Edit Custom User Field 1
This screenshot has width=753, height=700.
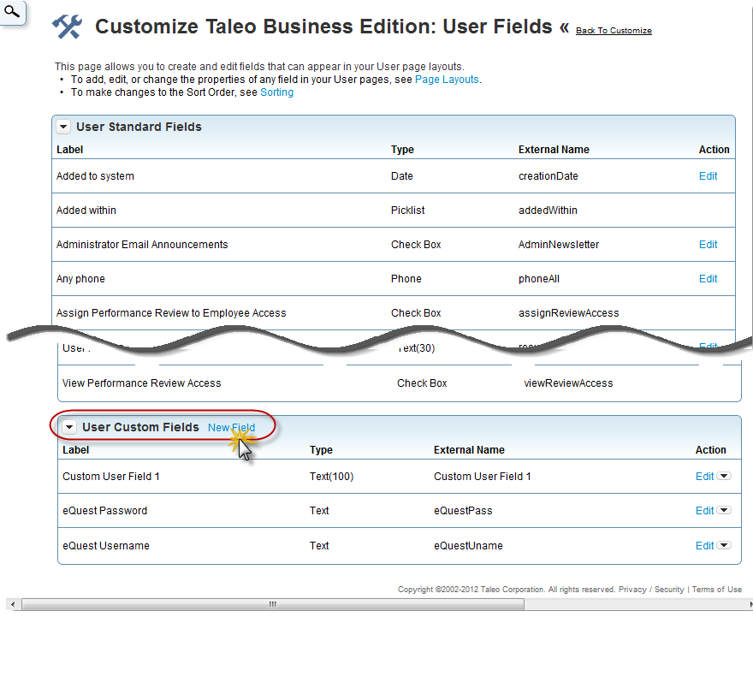pyautogui.click(x=704, y=477)
